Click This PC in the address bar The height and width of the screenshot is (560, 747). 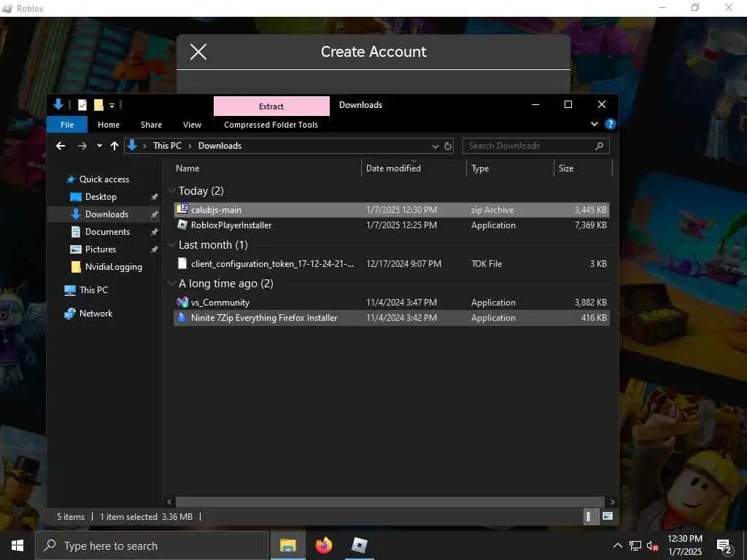tap(167, 146)
